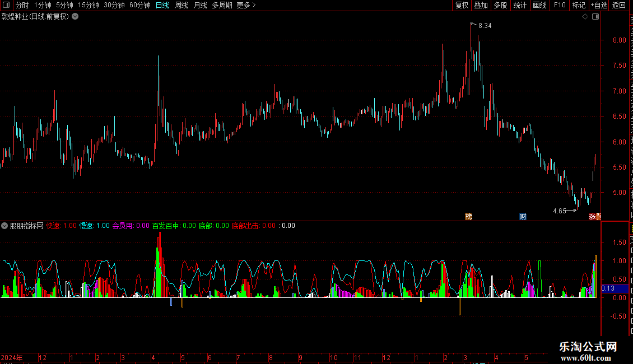Switch to 分时 intraday view
This screenshot has width=633, height=364.
click(x=22, y=5)
